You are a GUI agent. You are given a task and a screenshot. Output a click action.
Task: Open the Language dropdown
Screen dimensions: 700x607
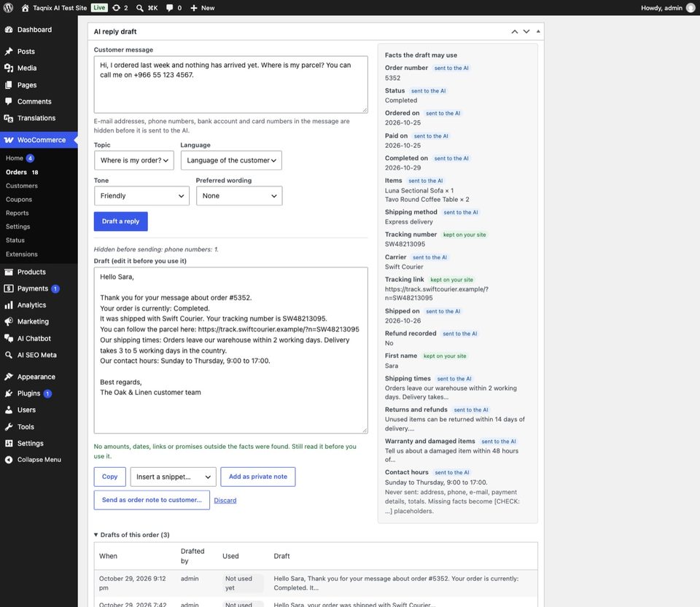click(x=231, y=160)
